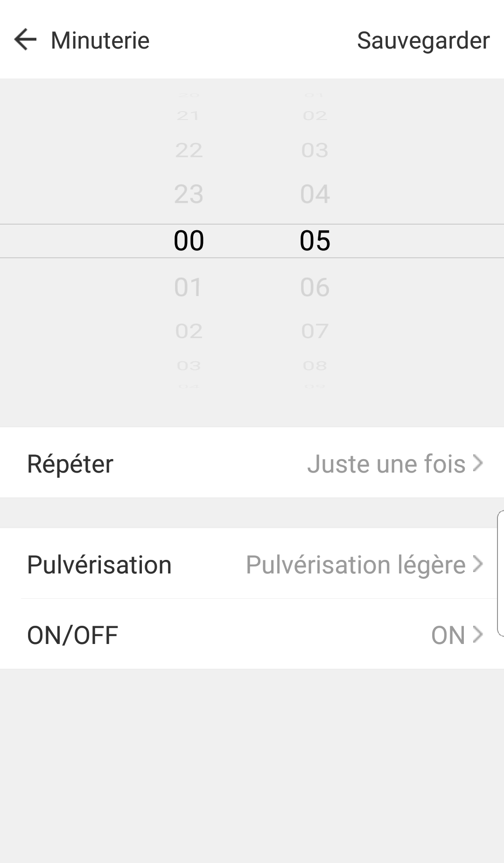
Task: Pick minute 07 in the wheel
Action: click(x=315, y=331)
